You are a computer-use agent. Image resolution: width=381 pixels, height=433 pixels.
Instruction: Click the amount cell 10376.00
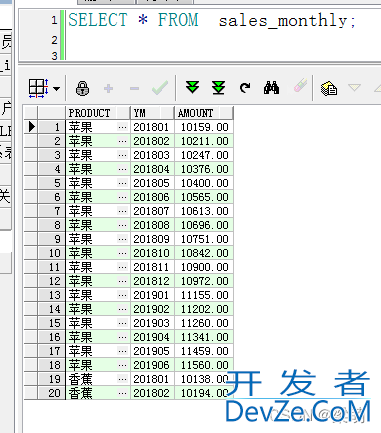point(204,169)
